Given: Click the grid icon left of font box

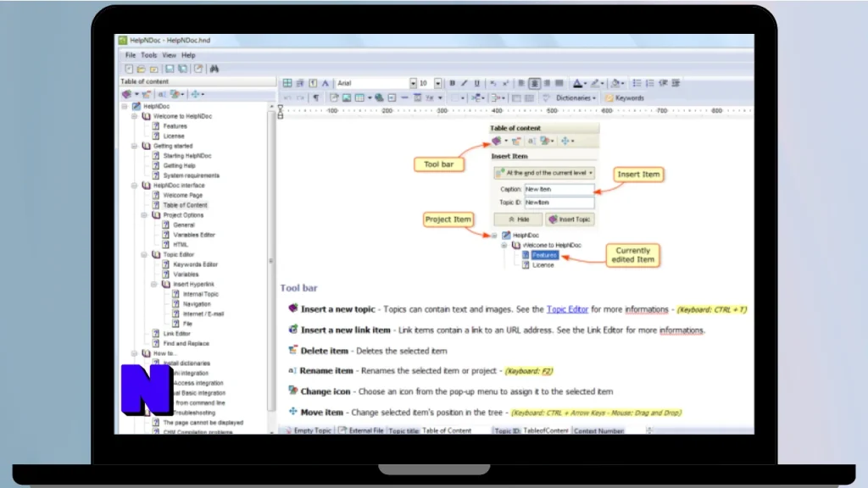Looking at the screenshot, I should (x=287, y=83).
